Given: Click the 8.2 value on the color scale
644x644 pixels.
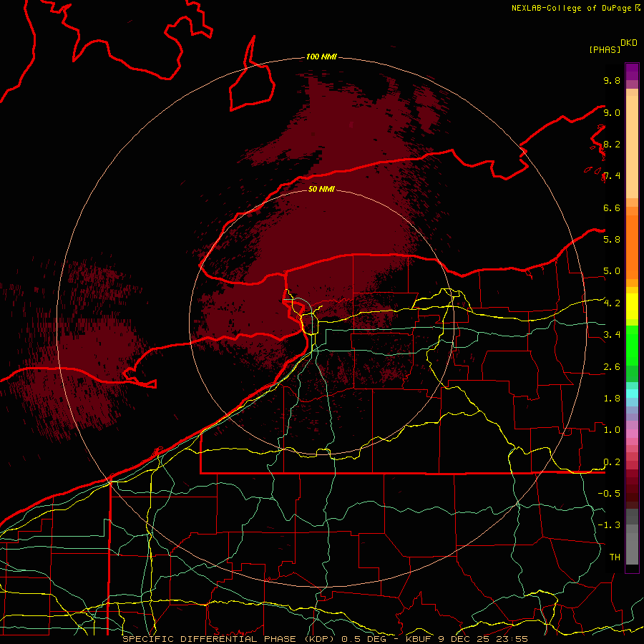Looking at the screenshot, I should click(612, 144).
